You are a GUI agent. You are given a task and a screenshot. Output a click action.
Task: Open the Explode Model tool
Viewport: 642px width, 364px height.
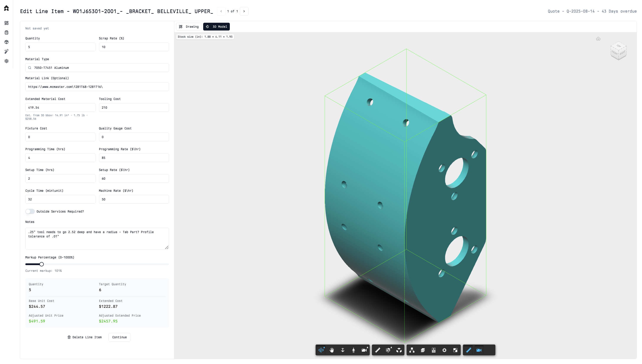(399, 350)
